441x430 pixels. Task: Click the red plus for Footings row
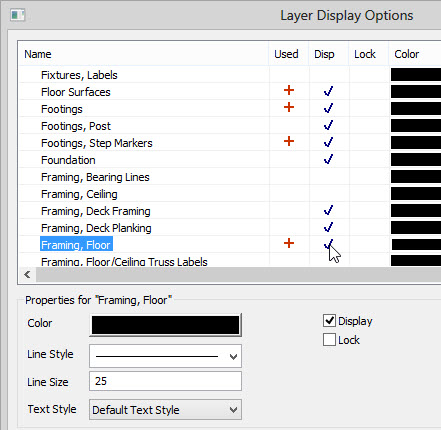(289, 107)
